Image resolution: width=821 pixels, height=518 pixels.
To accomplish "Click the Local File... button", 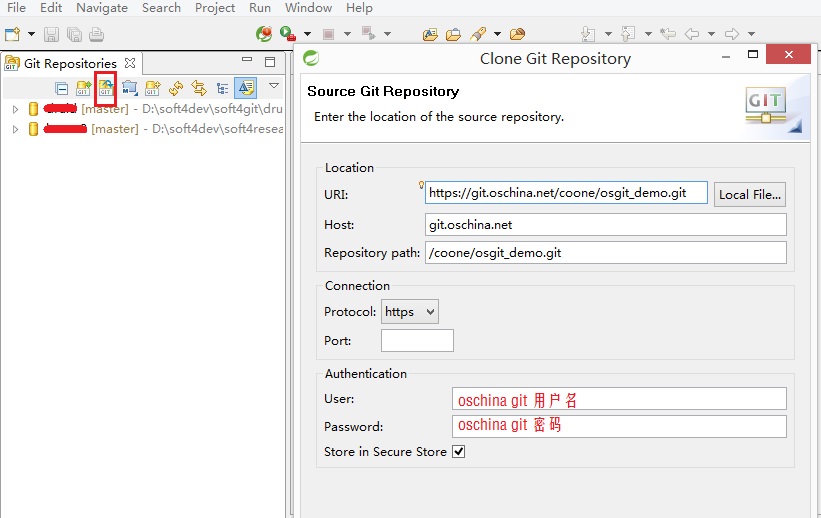I will pyautogui.click(x=750, y=194).
